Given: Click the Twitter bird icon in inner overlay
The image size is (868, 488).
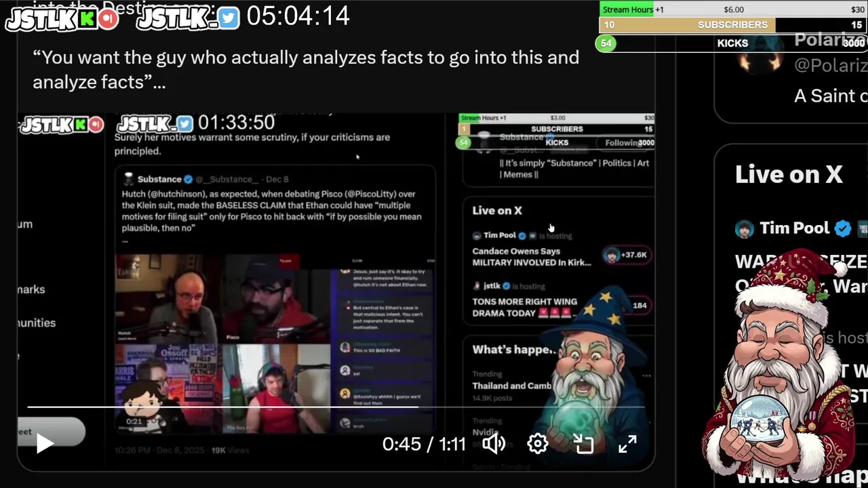Looking at the screenshot, I should click(x=185, y=124).
